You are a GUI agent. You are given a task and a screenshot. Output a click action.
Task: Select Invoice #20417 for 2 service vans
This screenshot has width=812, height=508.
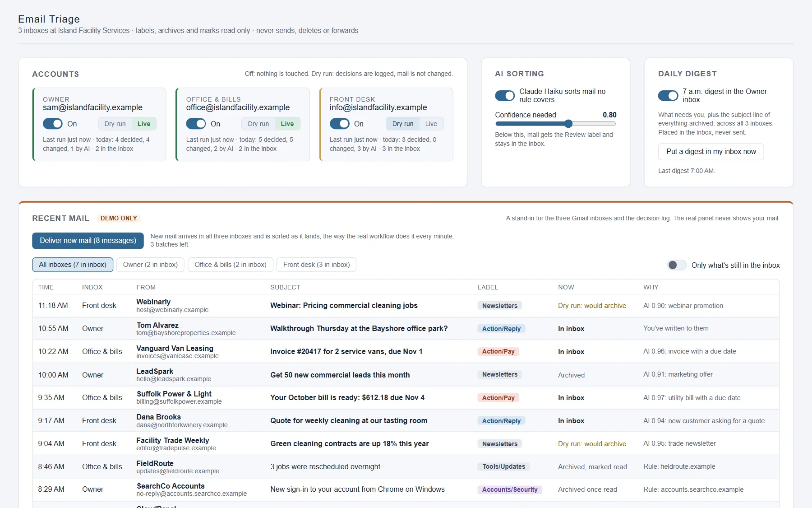[346, 352]
